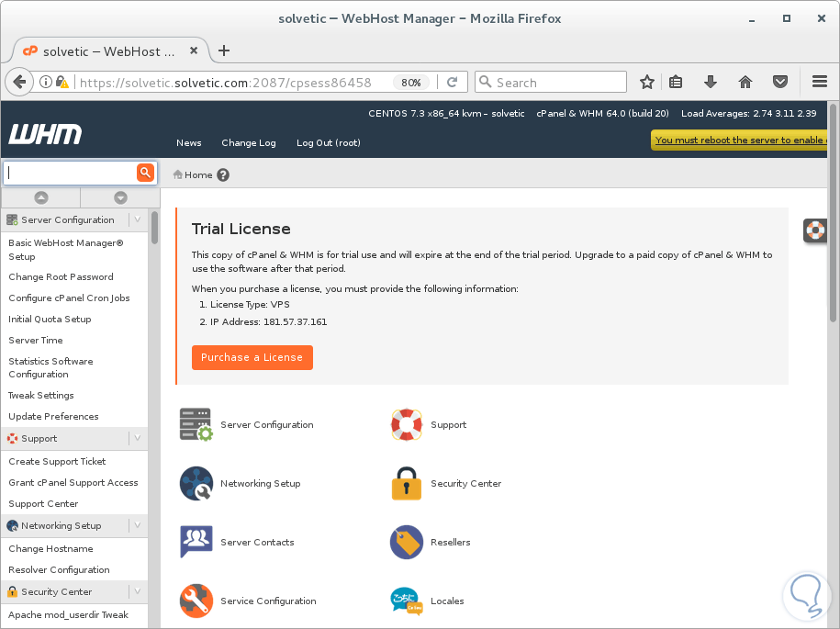This screenshot has height=629, width=840.
Task: Click the 80% zoom level indicator
Action: pos(410,82)
